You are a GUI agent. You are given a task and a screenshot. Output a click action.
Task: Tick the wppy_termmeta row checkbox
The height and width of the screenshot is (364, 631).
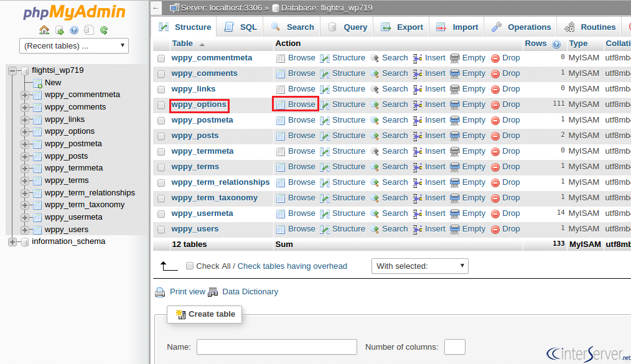[x=161, y=152]
